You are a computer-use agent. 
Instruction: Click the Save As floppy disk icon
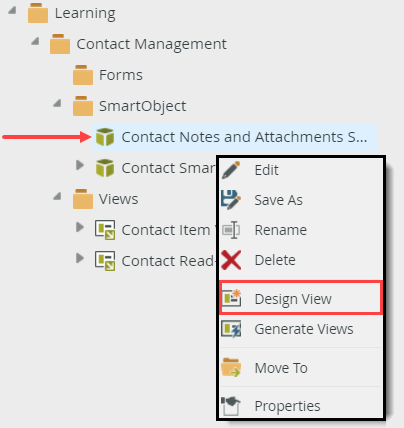coord(231,200)
